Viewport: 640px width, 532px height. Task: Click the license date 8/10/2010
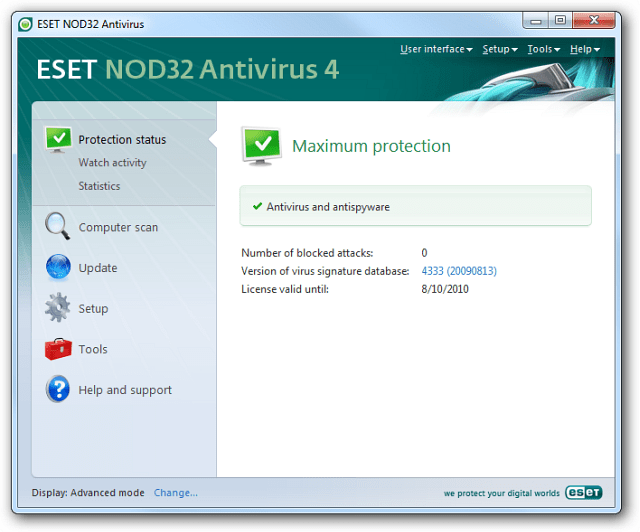(444, 289)
